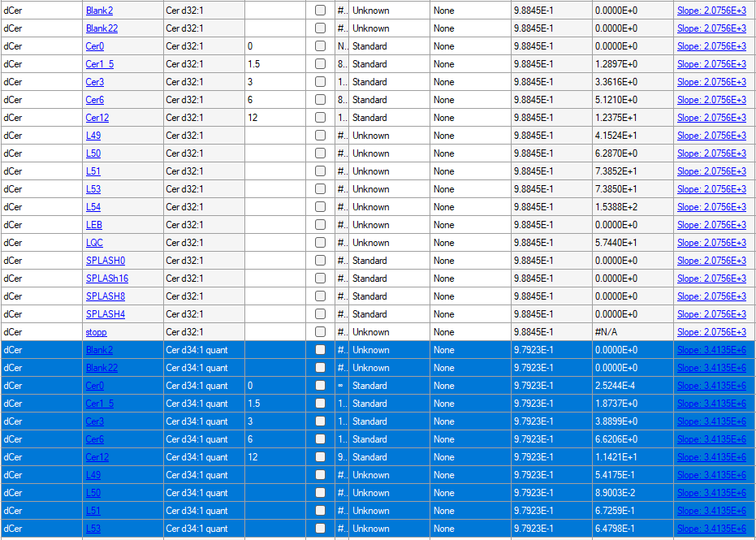This screenshot has height=540, width=756.
Task: Open the LEB sample link
Action: 94,225
